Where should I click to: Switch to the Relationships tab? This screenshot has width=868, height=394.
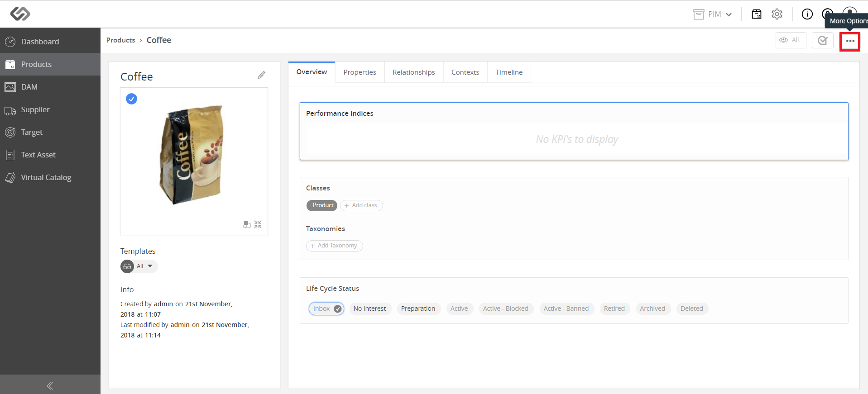[x=414, y=72]
